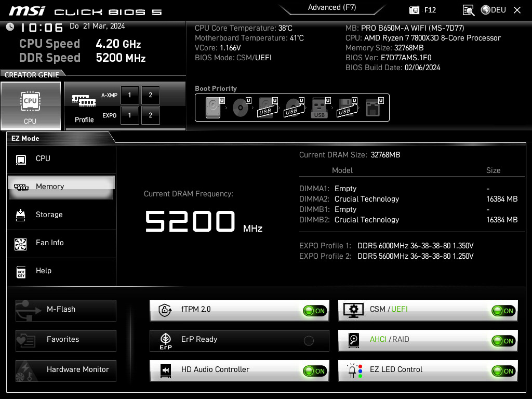Click the Size column header
The image size is (532, 399).
[494, 170]
